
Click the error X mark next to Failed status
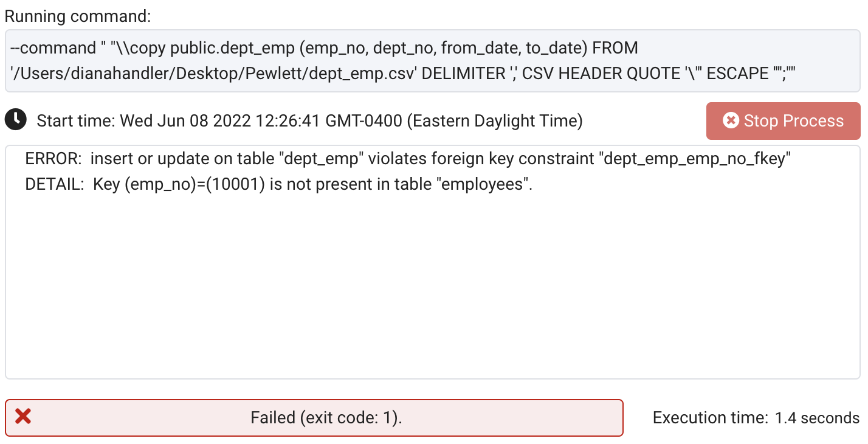(22, 417)
